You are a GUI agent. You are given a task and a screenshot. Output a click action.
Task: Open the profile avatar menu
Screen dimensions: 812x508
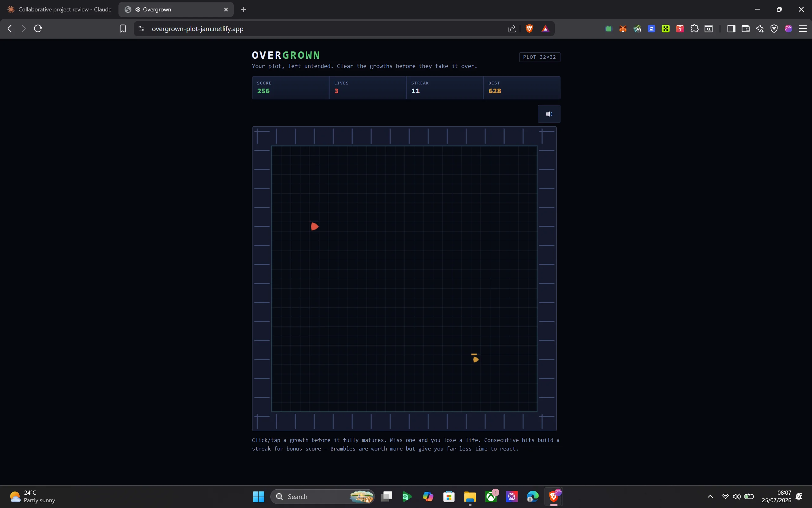tap(789, 29)
